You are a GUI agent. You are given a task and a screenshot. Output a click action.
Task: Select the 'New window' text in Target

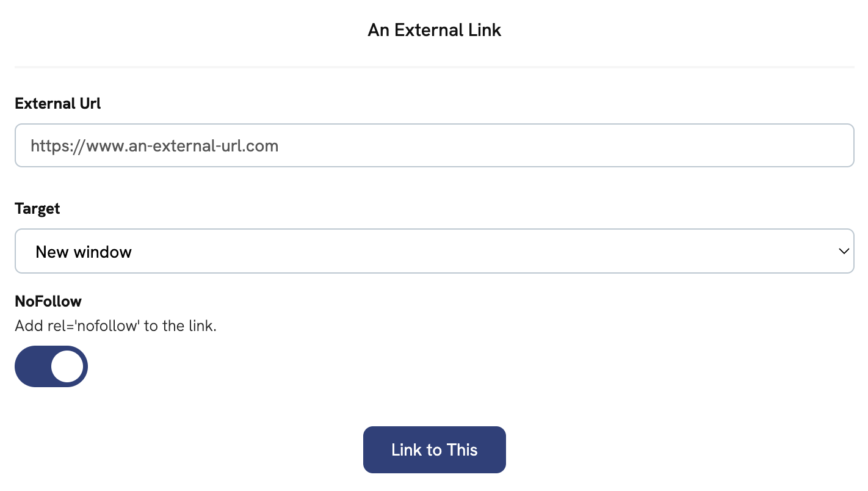tap(84, 252)
